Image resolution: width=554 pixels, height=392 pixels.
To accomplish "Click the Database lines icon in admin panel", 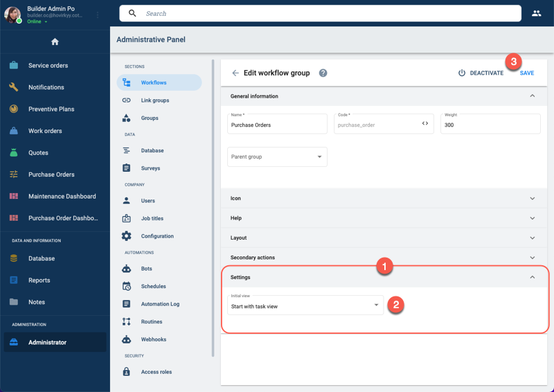I will (127, 150).
